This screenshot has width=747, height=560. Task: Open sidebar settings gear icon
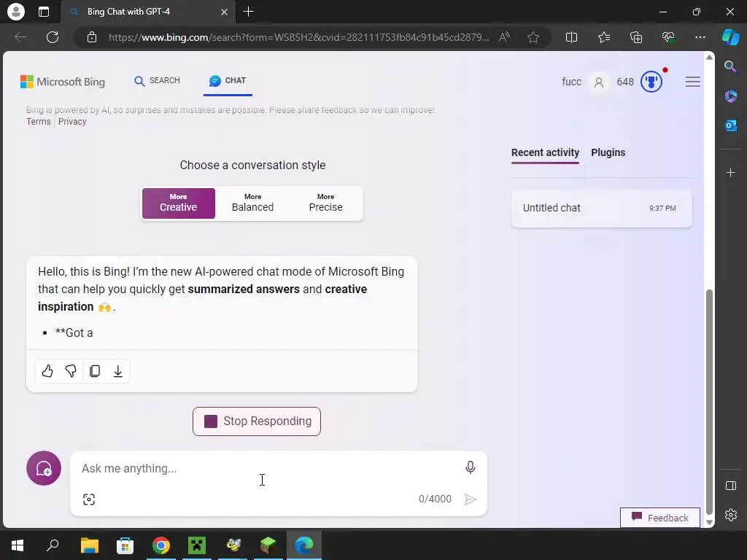(730, 515)
